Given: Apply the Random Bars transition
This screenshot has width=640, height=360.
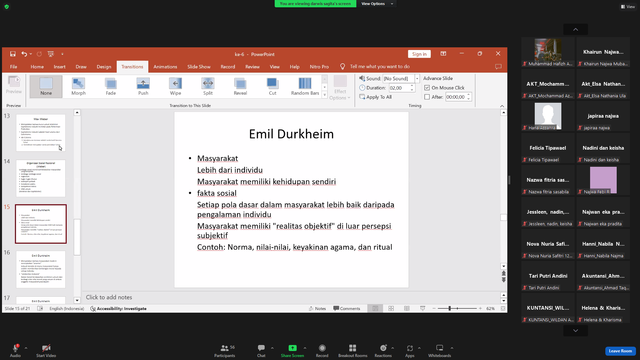Looking at the screenshot, I should tap(305, 86).
